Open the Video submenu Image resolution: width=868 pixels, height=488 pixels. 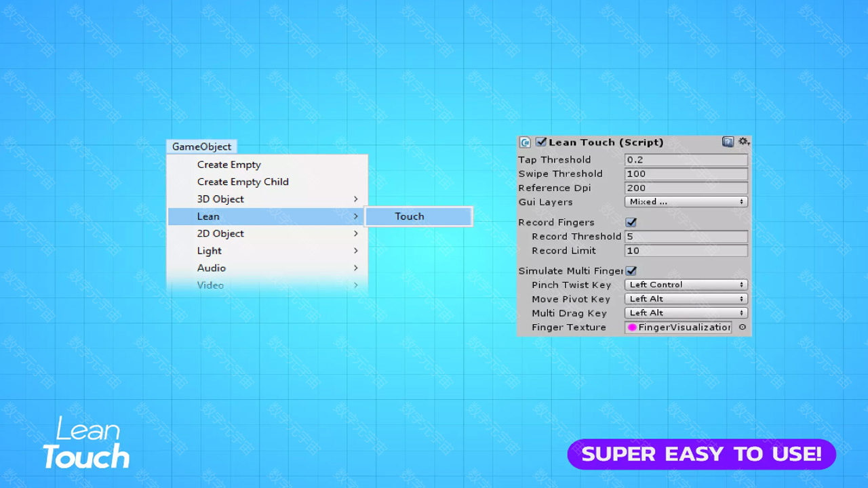point(268,285)
